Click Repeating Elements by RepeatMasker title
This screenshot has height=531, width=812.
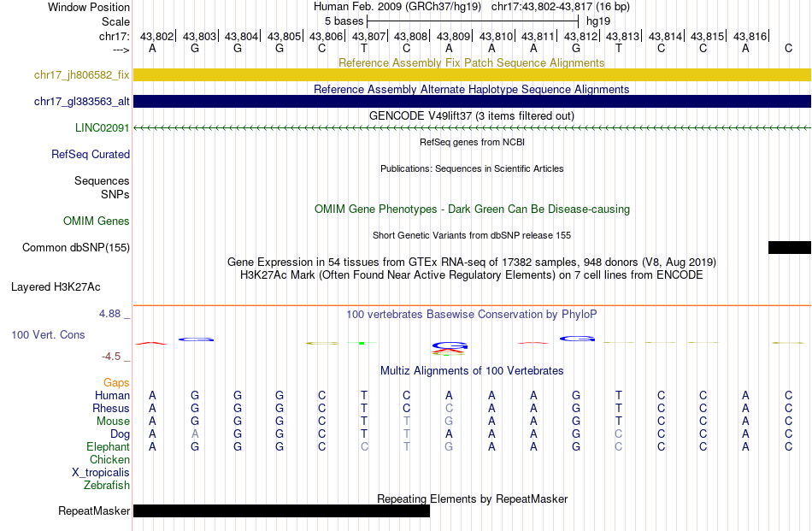click(x=473, y=499)
